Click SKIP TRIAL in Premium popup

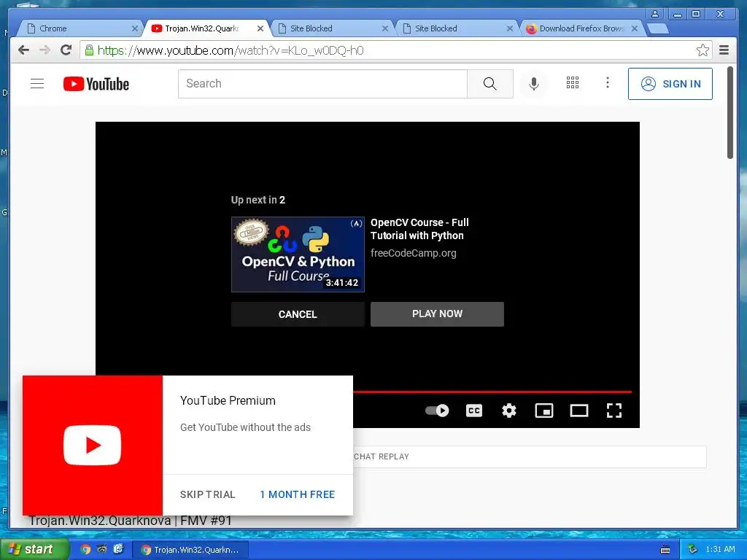pyautogui.click(x=208, y=494)
